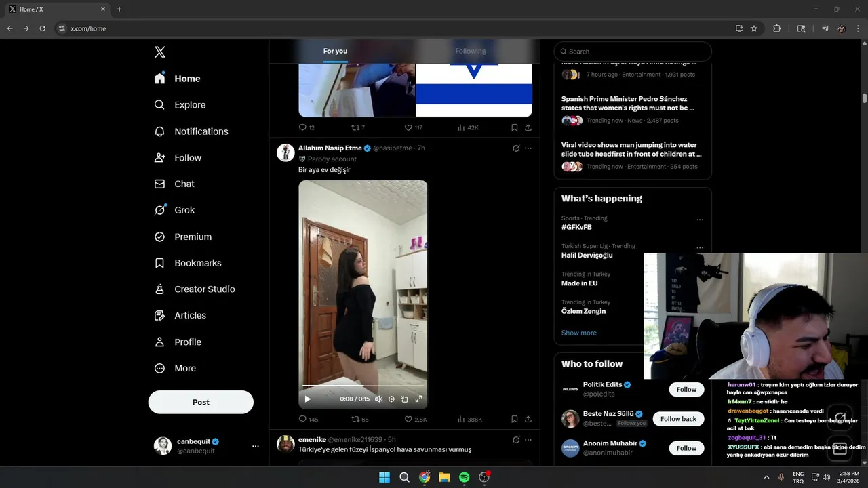
Task: Follow Politik Edits
Action: [x=686, y=390]
